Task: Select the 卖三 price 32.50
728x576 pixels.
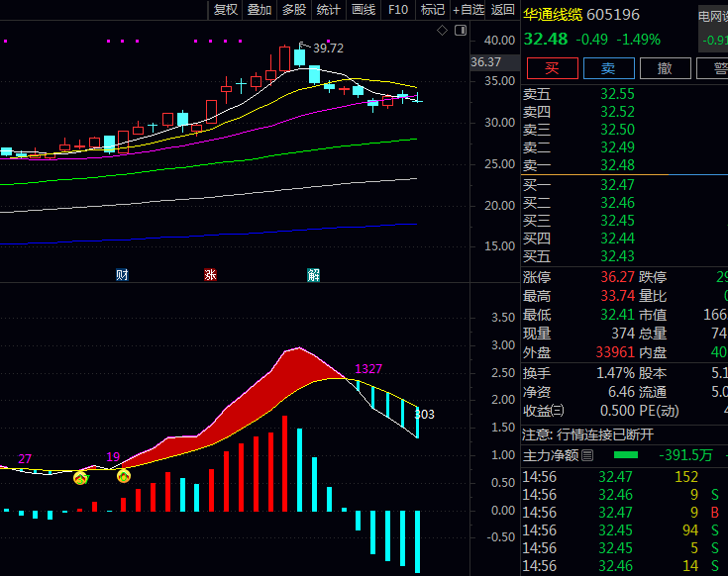Action: [x=617, y=130]
